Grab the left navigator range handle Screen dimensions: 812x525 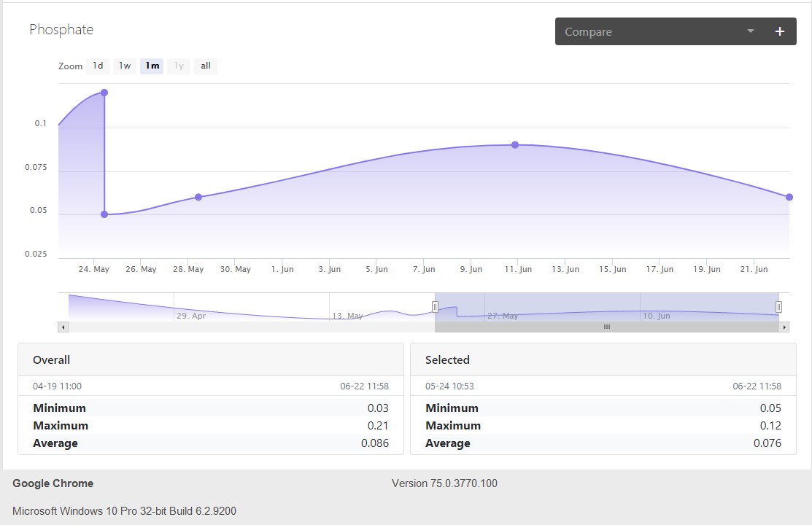pos(435,307)
